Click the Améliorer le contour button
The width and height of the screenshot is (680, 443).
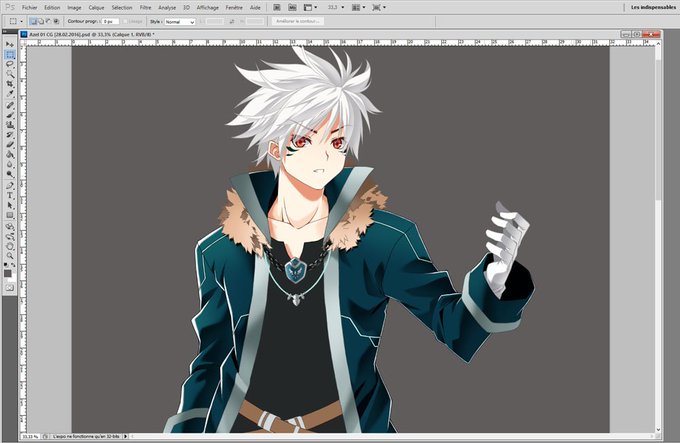click(298, 21)
